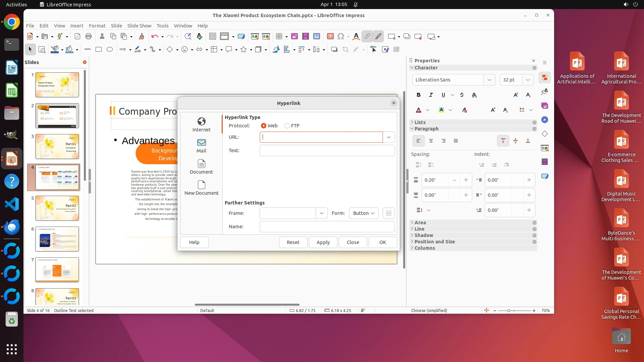Open the Form Button dropdown
644x362 pixels.
[x=364, y=213]
